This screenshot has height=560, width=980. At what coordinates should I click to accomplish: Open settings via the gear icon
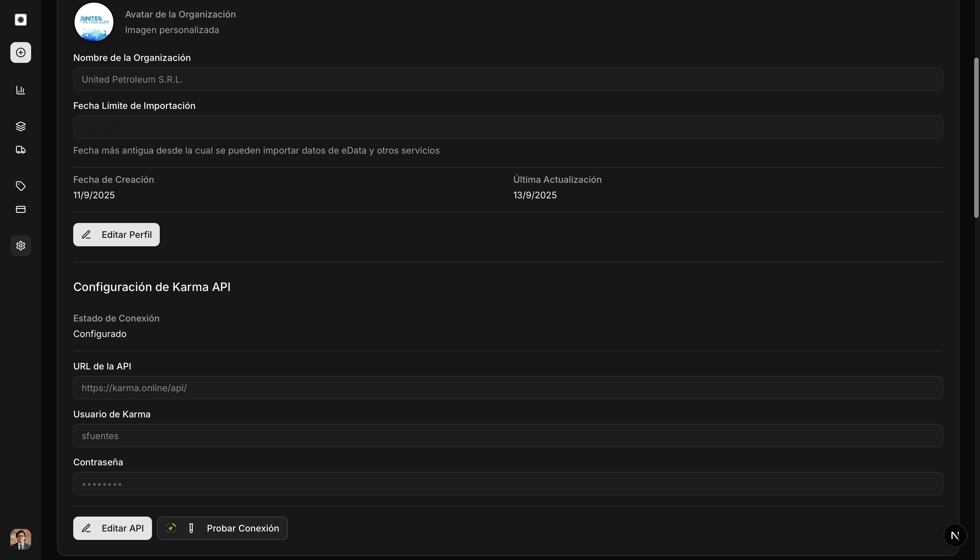point(20,246)
